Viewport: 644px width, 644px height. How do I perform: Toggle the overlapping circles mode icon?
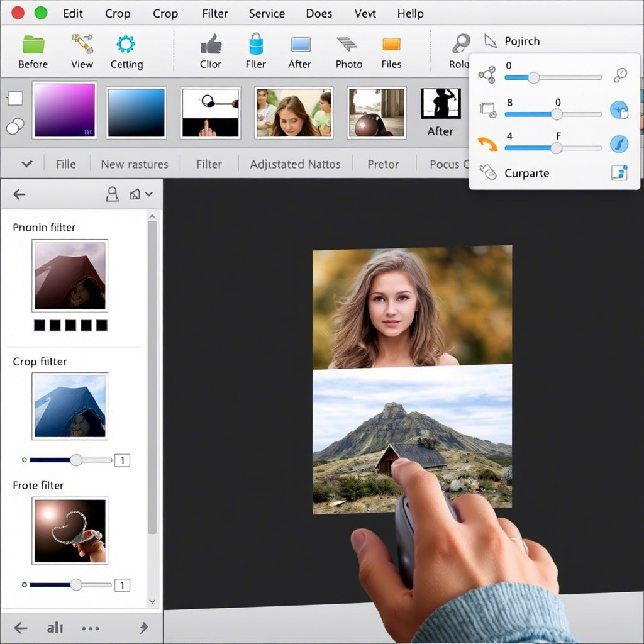tap(15, 126)
